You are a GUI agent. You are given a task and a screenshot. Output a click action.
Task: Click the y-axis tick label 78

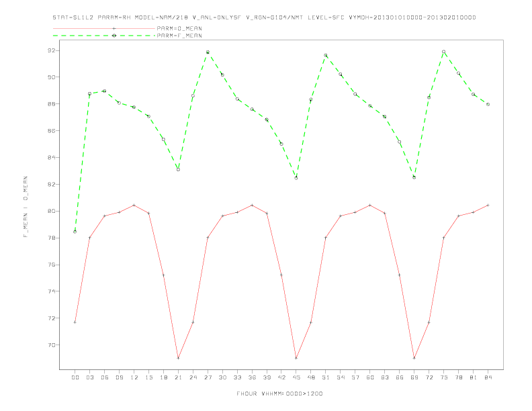click(51, 238)
